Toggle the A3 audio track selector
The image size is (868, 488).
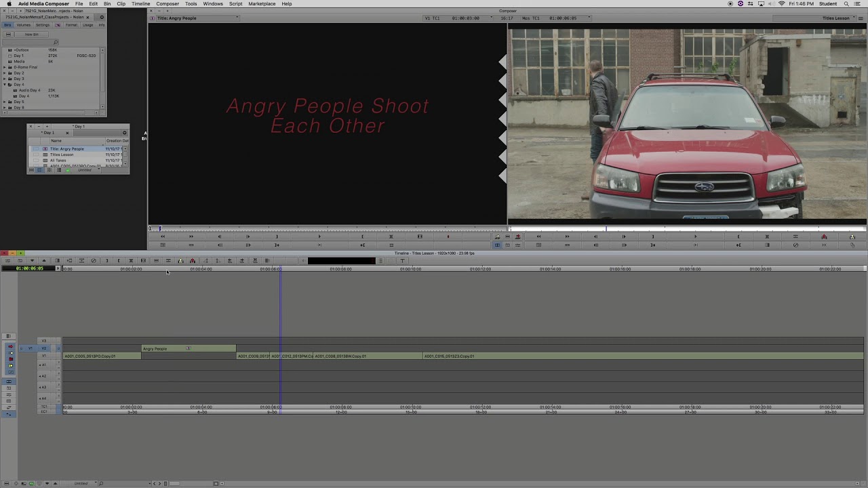coord(44,387)
